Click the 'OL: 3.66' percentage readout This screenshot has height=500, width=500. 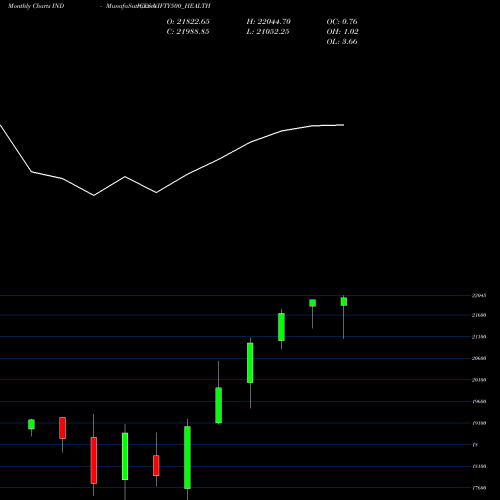click(x=342, y=41)
